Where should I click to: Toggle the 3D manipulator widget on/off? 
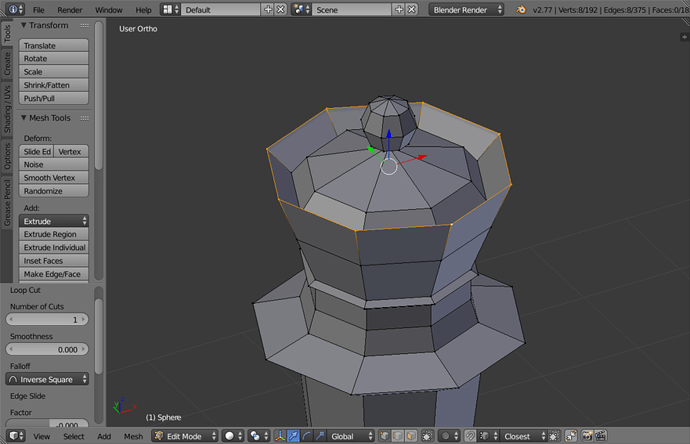pos(280,437)
